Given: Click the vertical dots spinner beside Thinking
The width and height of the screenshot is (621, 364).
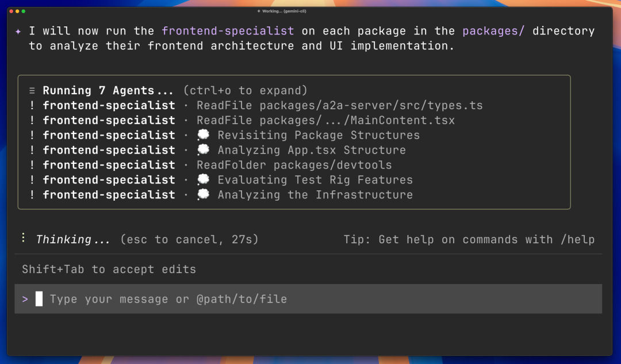Looking at the screenshot, I should pos(23,237).
